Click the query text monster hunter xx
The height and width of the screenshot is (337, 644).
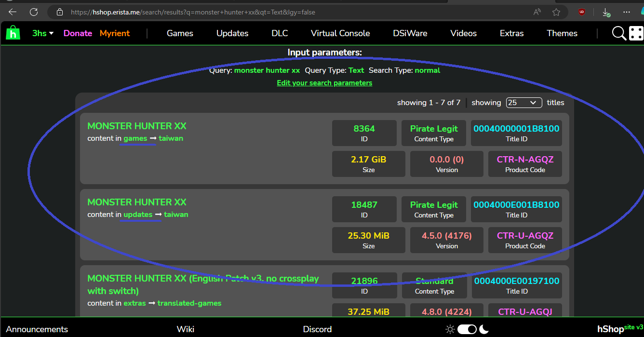(x=267, y=70)
